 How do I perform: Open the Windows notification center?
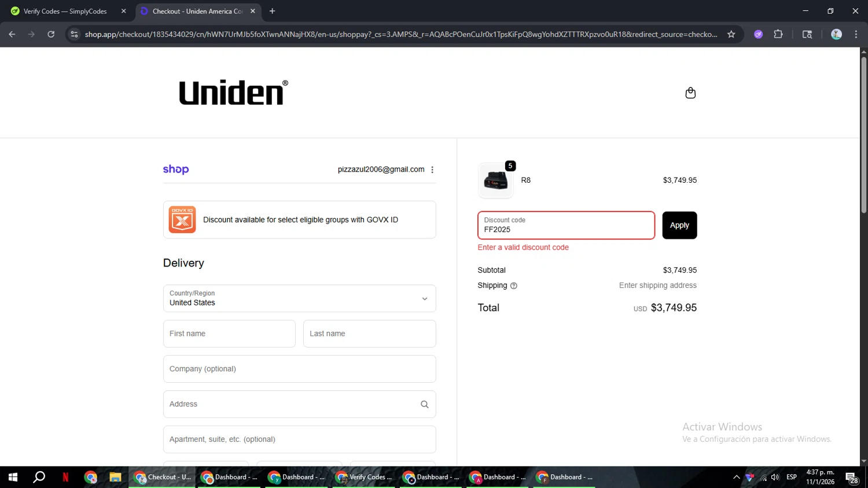[852, 478]
